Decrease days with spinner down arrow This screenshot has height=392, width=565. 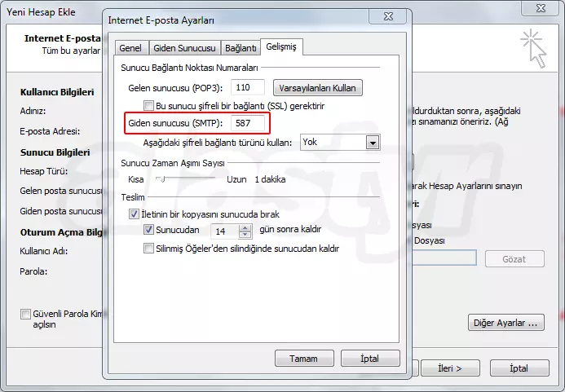click(x=245, y=235)
